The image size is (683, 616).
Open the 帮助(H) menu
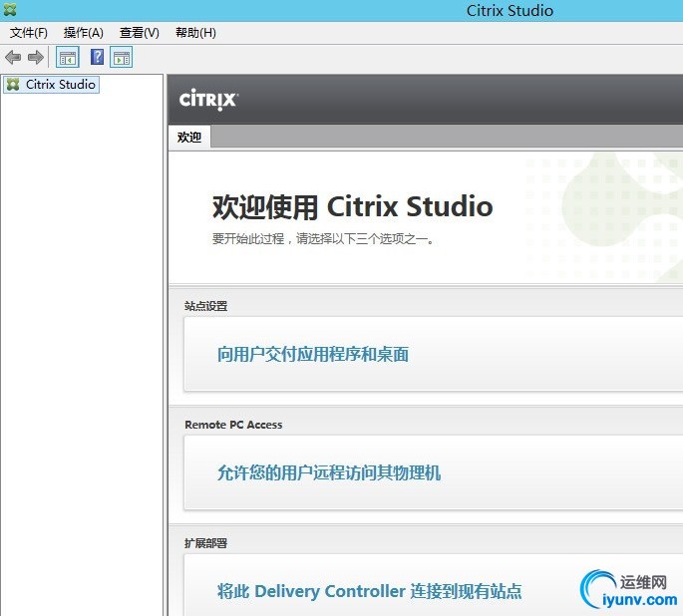tap(195, 33)
